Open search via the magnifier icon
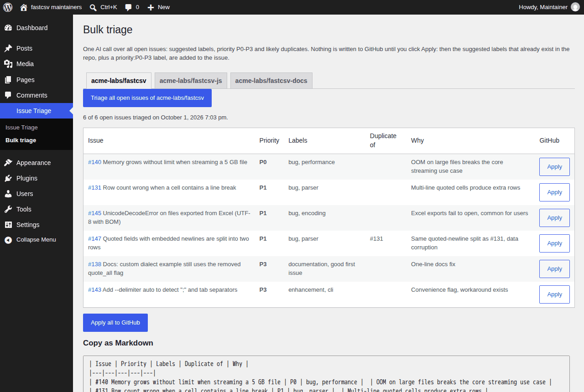Screen dimensions: 584x392 (x=93, y=7)
